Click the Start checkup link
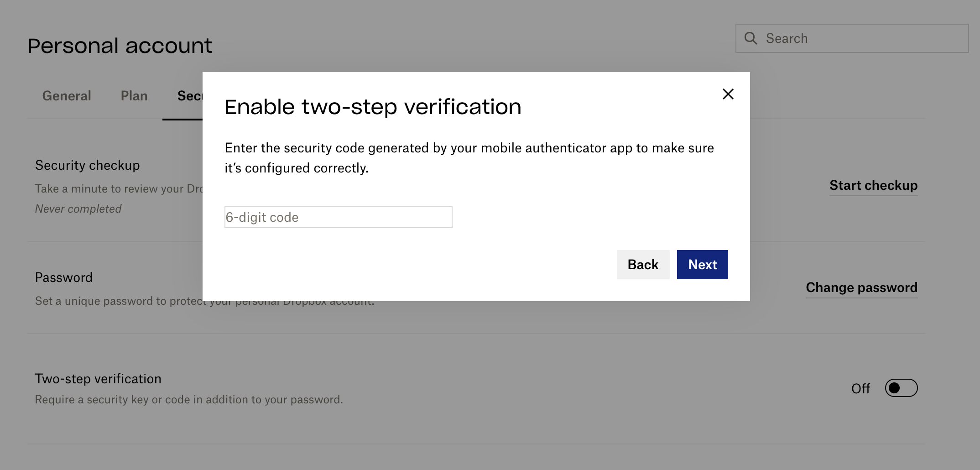Image resolution: width=980 pixels, height=470 pixels. (873, 185)
